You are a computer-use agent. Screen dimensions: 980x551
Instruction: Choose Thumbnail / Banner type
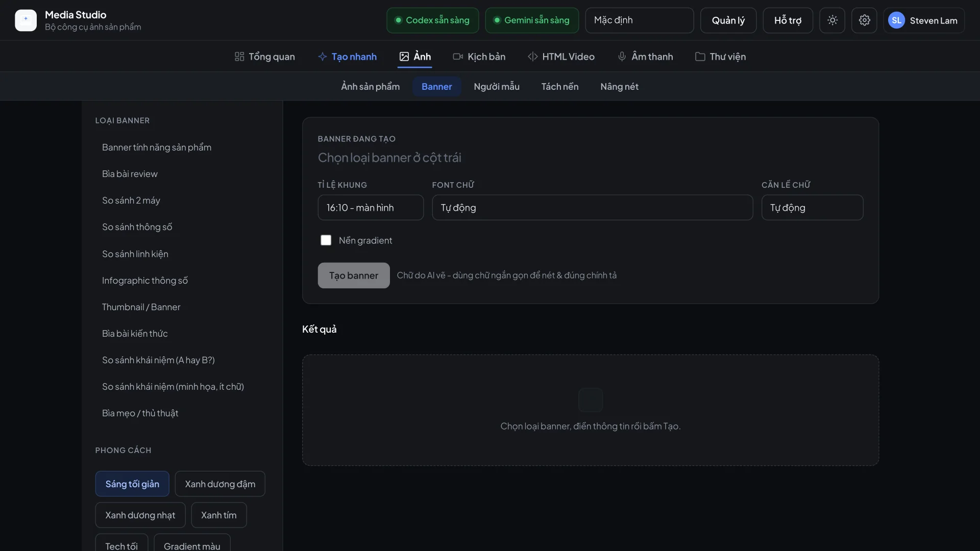coord(182,307)
